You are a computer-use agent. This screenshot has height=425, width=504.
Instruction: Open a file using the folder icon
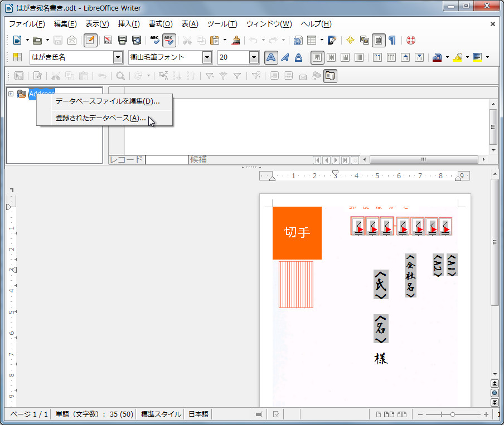[x=37, y=40]
